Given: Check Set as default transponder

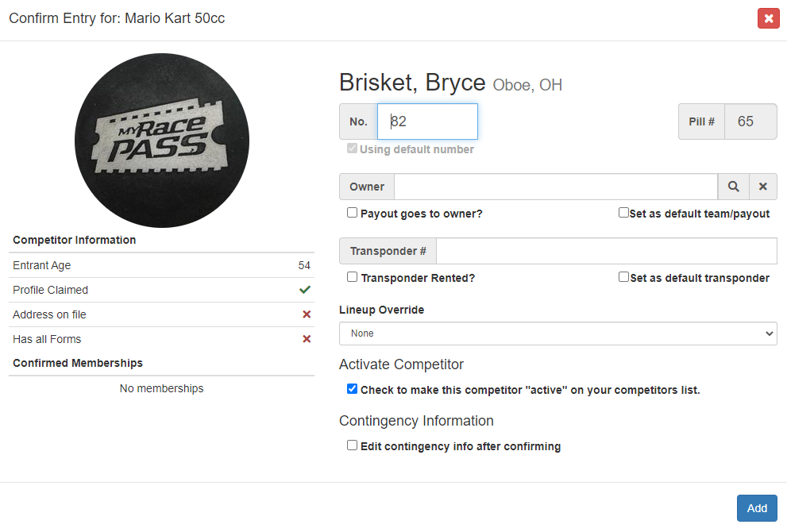Looking at the screenshot, I should click(623, 277).
